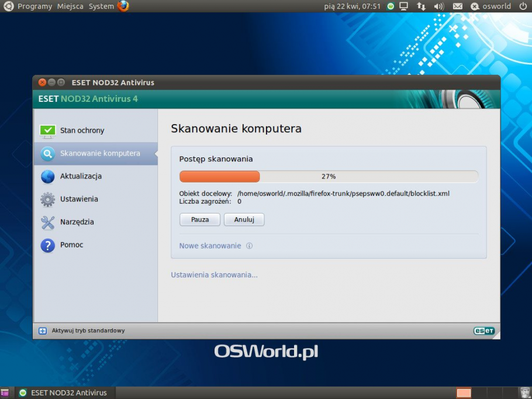Click the Ustawienia gear icon
The width and height of the screenshot is (532, 399).
click(47, 199)
